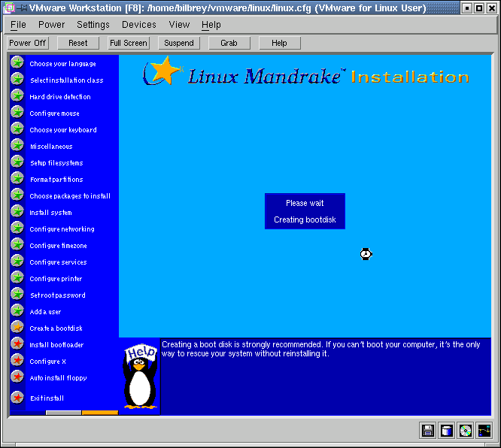The width and height of the screenshot is (501, 448).
Task: Click the CD-ROM status icon
Action: [x=466, y=431]
